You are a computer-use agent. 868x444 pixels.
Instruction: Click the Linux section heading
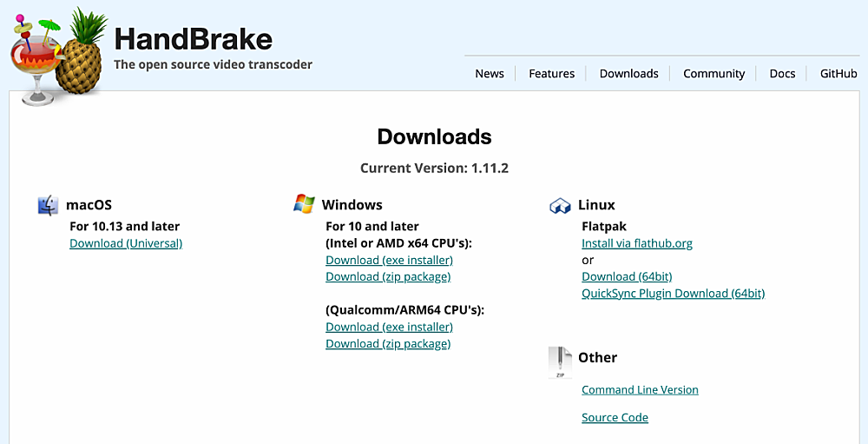tap(597, 205)
